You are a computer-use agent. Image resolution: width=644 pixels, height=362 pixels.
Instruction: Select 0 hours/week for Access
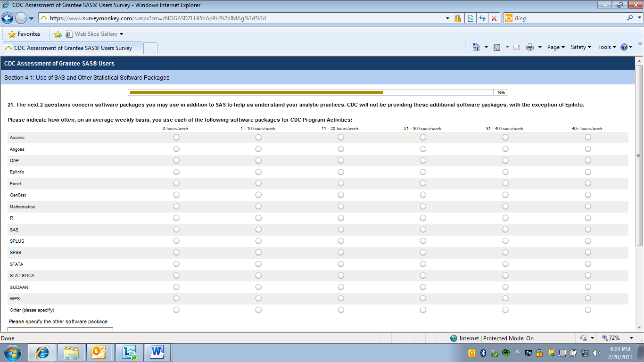click(176, 138)
